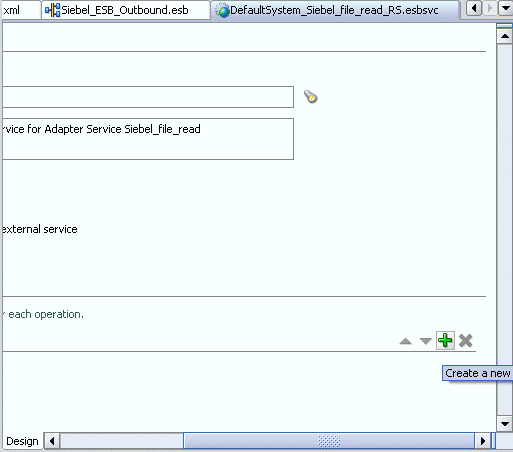Click the description box mentioning Siebel_file_read
Viewport: 513px width, 452px height.
pos(148,139)
